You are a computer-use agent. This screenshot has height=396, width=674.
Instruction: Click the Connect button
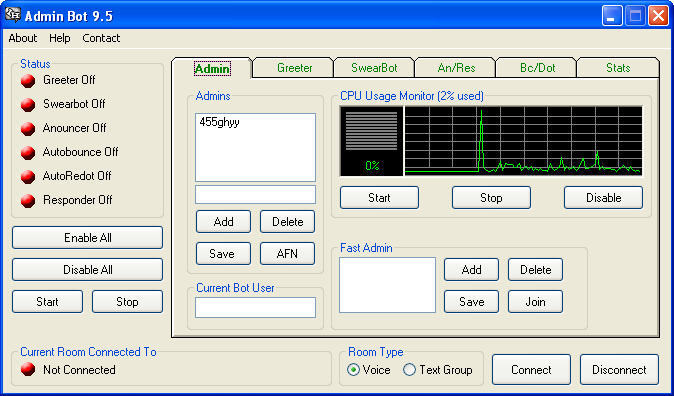pyautogui.click(x=531, y=369)
